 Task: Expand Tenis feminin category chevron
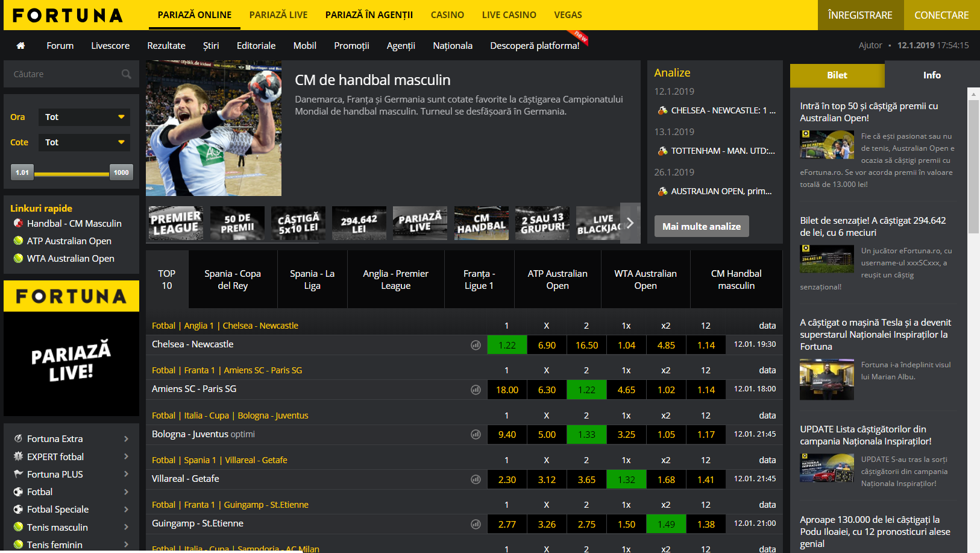(126, 545)
